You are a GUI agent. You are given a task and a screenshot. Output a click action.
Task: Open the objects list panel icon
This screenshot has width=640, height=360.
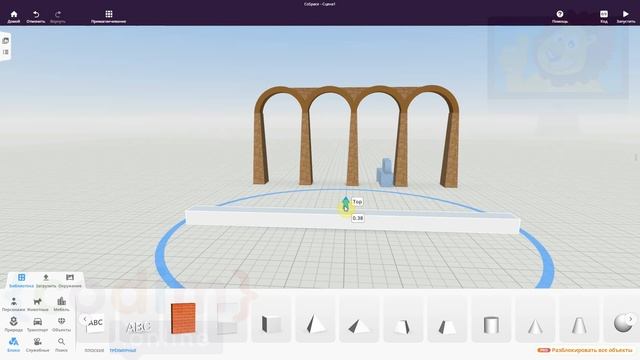pyautogui.click(x=6, y=52)
